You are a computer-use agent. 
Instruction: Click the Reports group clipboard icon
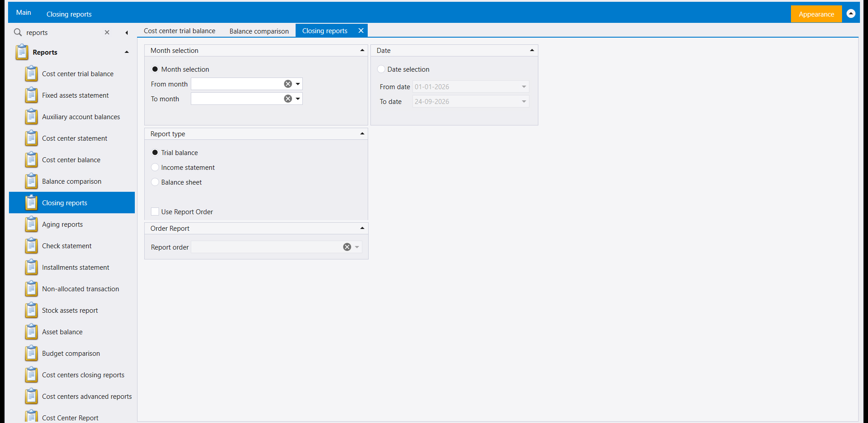[x=22, y=52]
